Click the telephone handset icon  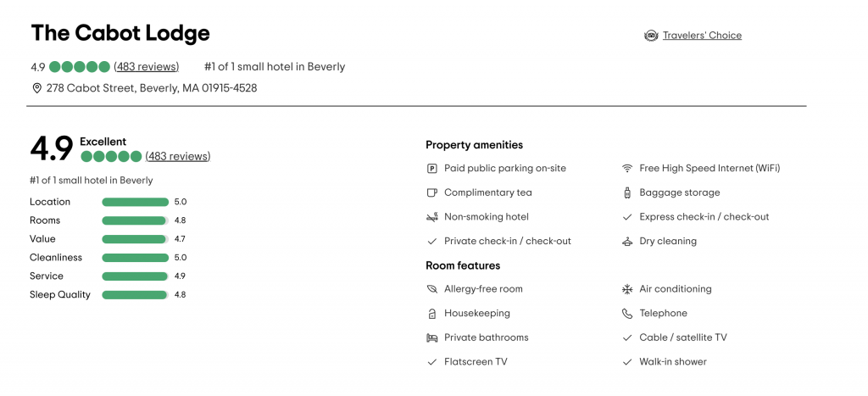click(x=627, y=314)
